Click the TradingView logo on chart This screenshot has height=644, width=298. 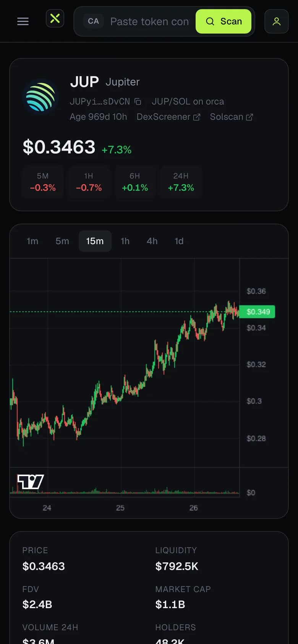pos(31,482)
